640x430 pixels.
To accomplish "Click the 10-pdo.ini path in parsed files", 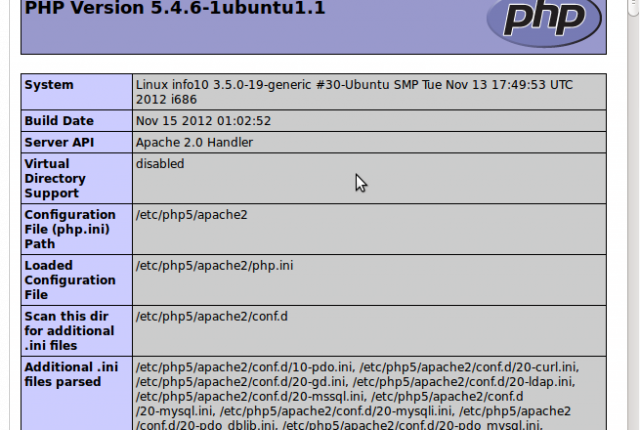I will [x=244, y=367].
